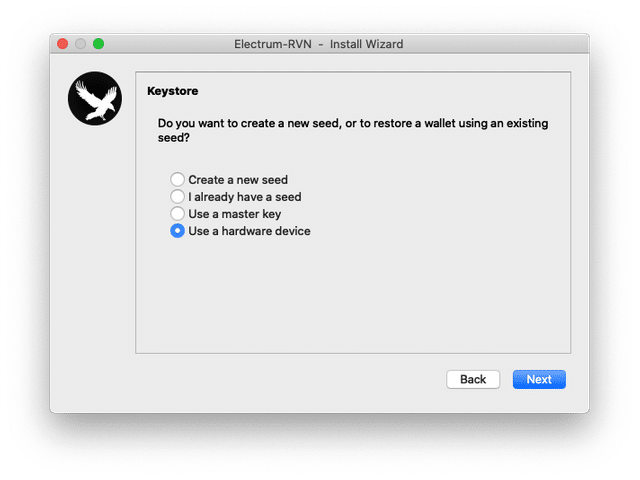Go back with the Back button
This screenshot has height=480, width=640.
click(473, 380)
